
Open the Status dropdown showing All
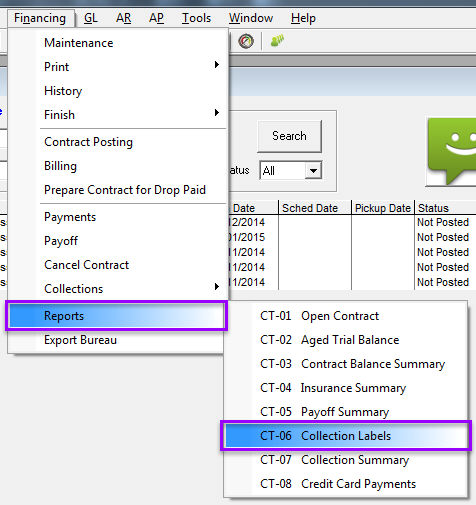pyautogui.click(x=291, y=171)
